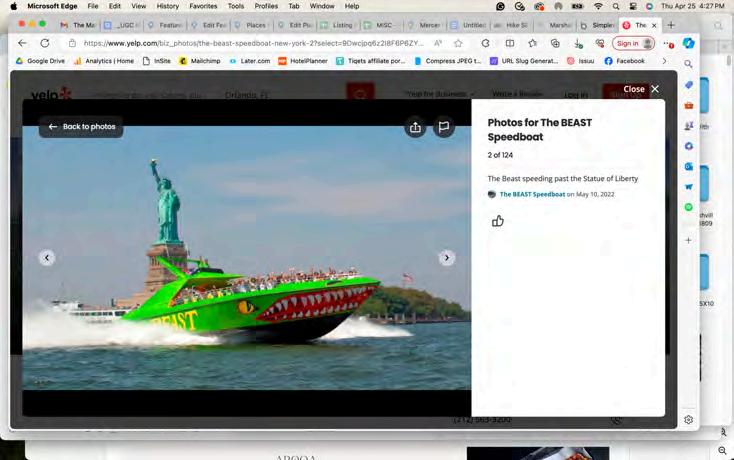Share this photo using share icon

point(415,127)
